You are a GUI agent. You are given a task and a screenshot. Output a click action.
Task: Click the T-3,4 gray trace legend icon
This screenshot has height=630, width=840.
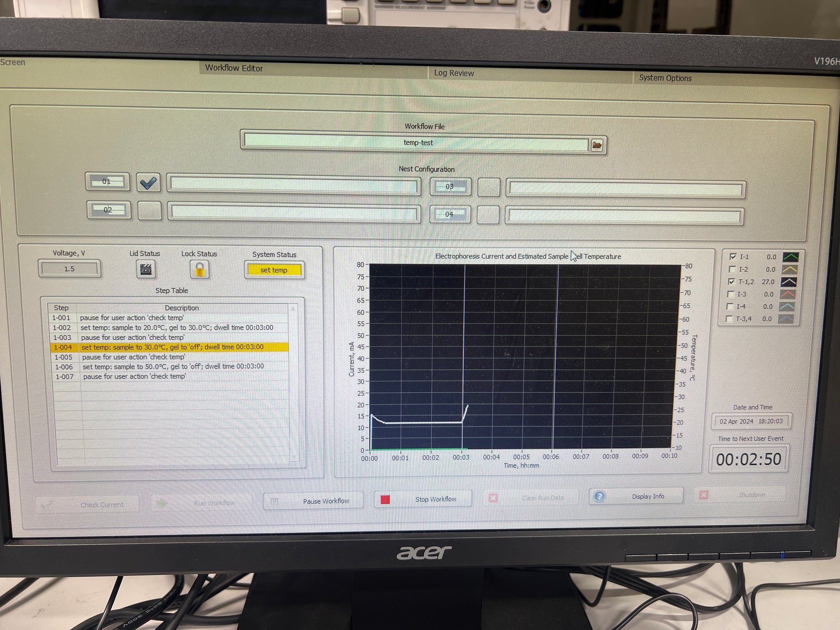786,319
